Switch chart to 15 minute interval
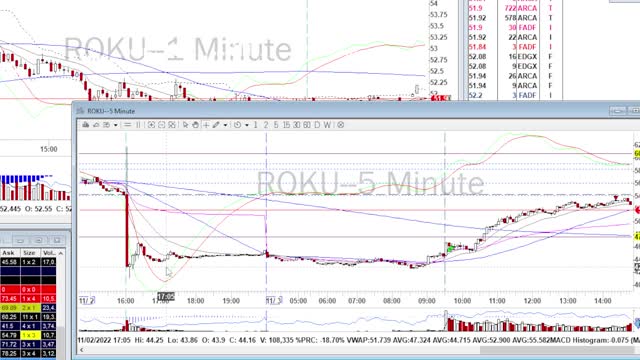The image size is (640, 360). point(286,125)
